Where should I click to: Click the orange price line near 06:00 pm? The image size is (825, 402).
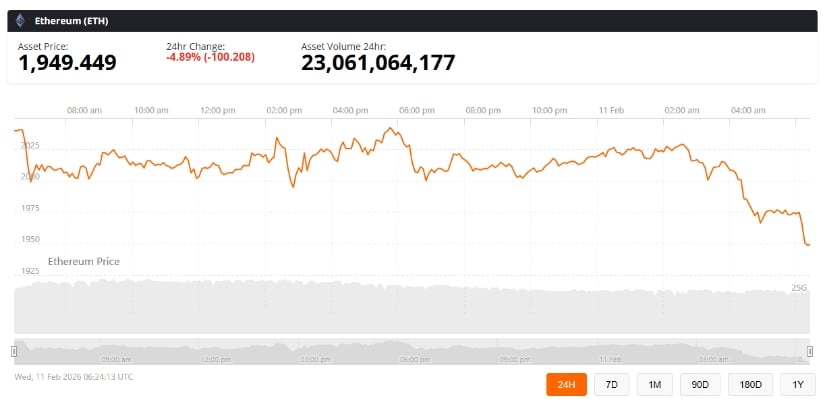pos(410,144)
